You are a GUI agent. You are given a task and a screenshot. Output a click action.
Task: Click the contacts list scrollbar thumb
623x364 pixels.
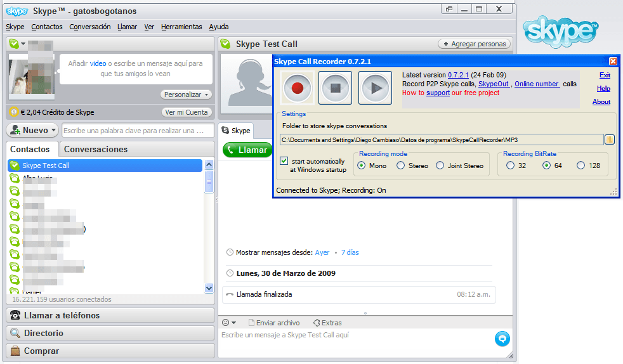209,182
